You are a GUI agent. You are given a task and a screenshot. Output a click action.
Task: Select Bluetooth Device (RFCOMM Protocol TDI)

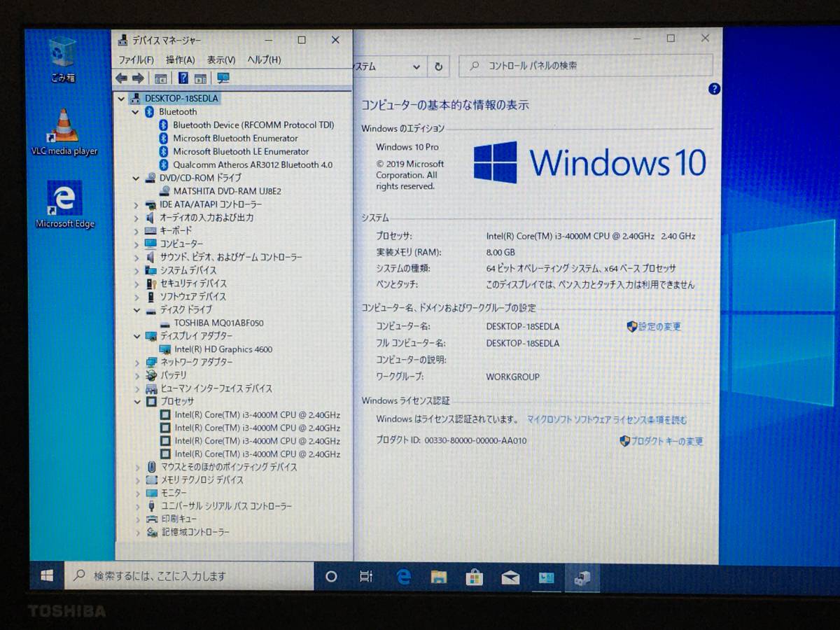(x=253, y=125)
